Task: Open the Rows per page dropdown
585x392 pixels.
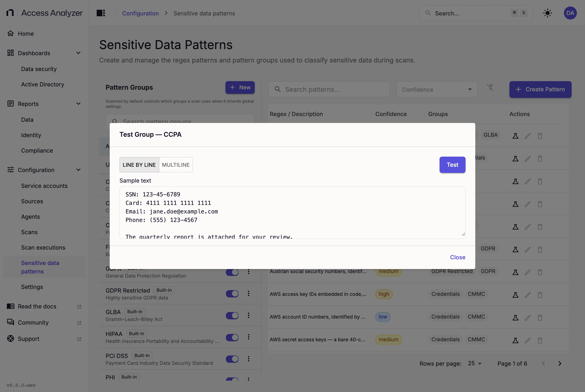Action: [x=475, y=363]
